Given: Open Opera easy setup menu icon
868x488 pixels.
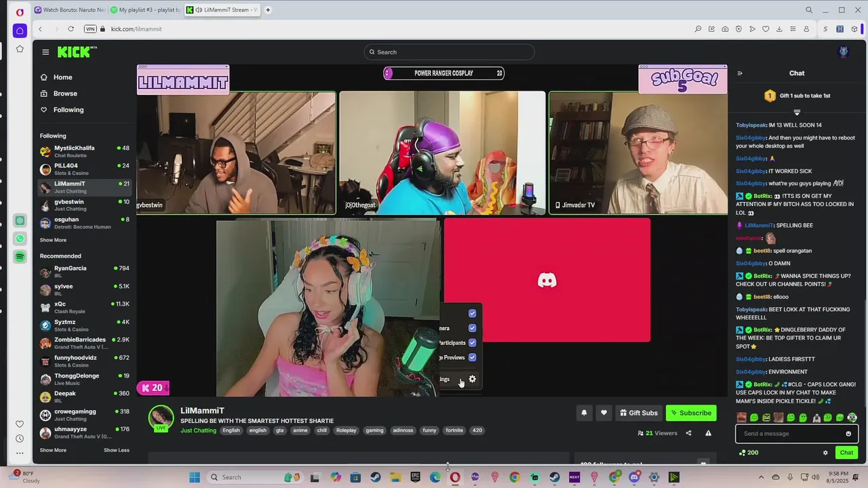Looking at the screenshot, I should 793,29.
